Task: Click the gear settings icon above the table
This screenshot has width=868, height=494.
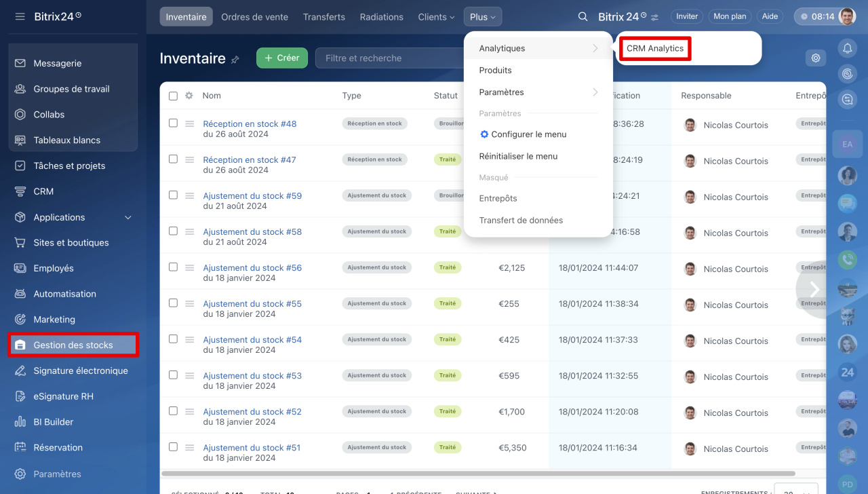Action: pos(815,58)
